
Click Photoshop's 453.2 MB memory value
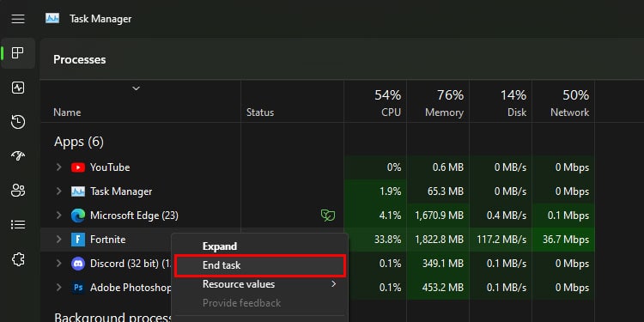coord(443,287)
